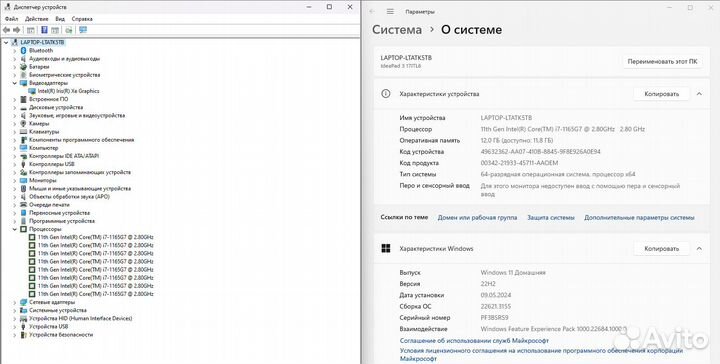Expand Устройства HID (Human Interface Devices)
This screenshot has height=364, width=720.
pyautogui.click(x=15, y=318)
